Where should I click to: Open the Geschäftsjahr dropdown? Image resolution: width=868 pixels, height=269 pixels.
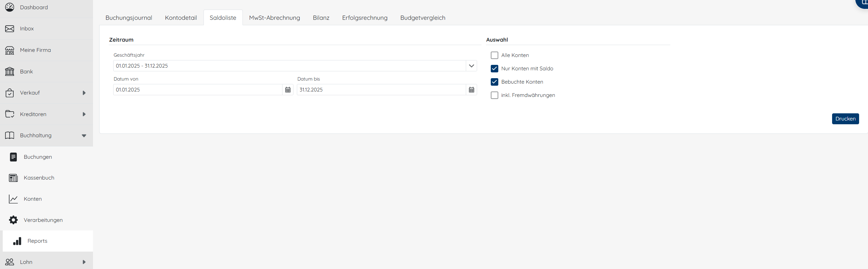pyautogui.click(x=471, y=66)
